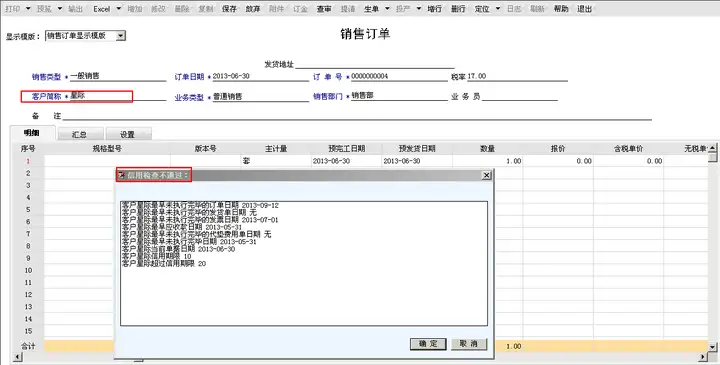This screenshot has height=365, width=720.
Task: Click the grid scrollbar down arrow
Action: (x=712, y=347)
